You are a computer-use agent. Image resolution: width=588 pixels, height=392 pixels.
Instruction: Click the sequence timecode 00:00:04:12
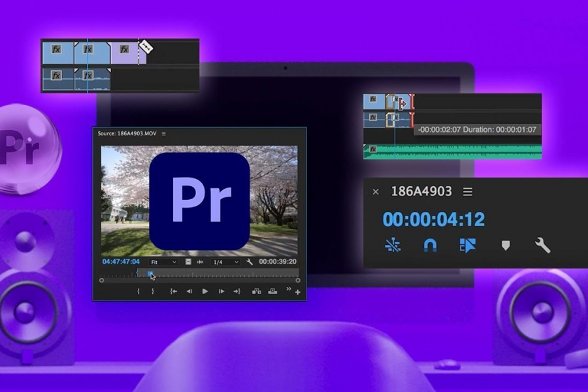click(434, 220)
